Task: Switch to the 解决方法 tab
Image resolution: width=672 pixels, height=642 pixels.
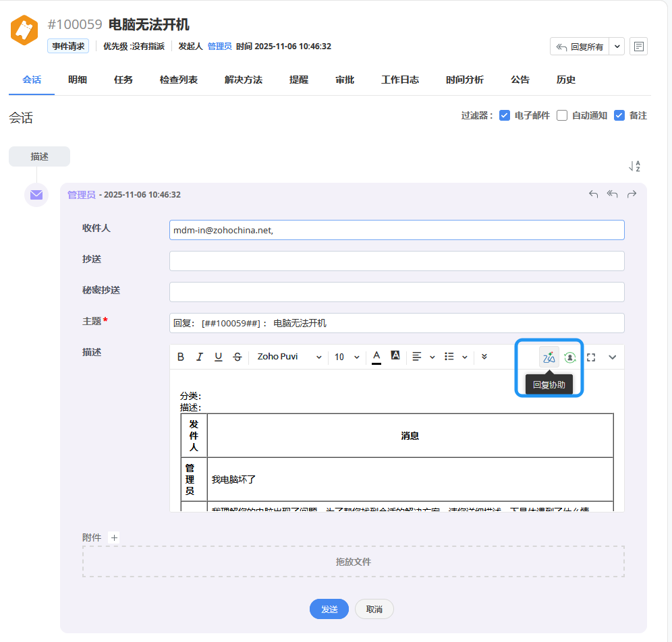Action: click(244, 80)
